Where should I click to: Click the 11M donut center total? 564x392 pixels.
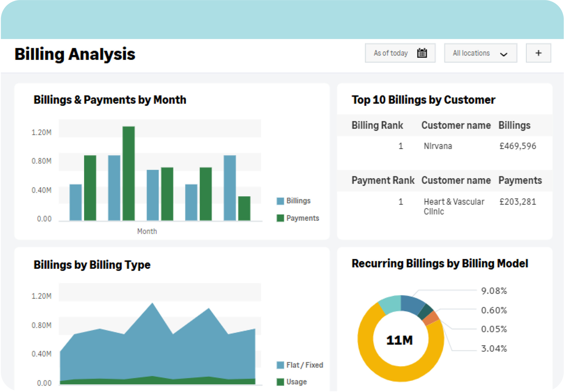[x=399, y=340]
